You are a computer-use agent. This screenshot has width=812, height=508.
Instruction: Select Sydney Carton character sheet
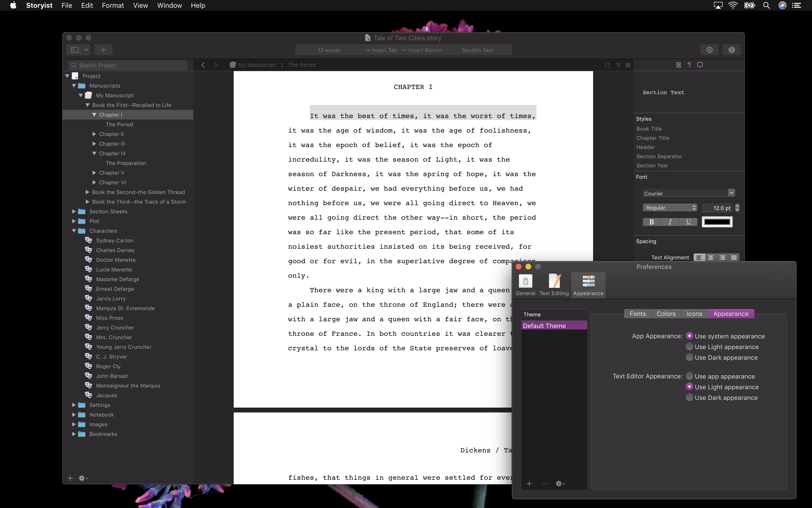click(x=114, y=240)
